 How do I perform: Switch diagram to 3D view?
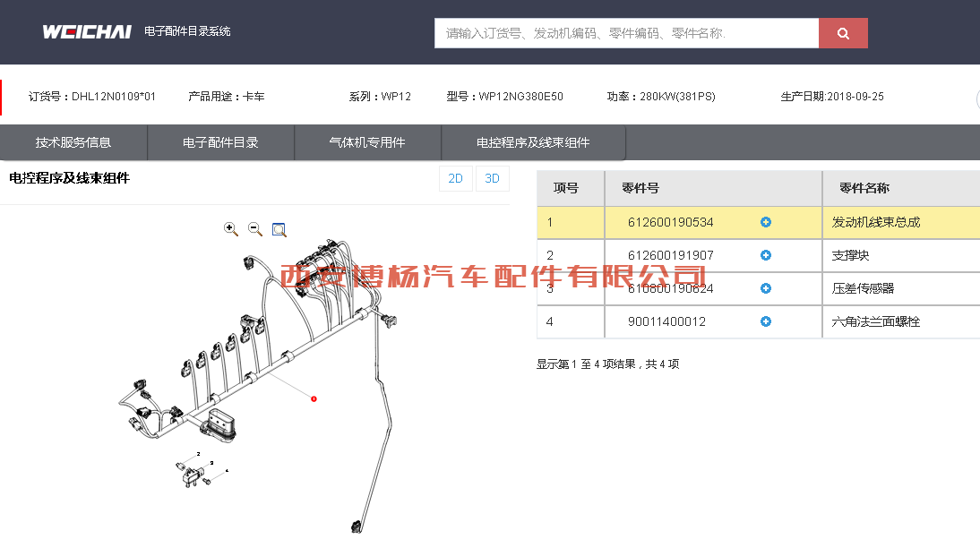coord(492,178)
